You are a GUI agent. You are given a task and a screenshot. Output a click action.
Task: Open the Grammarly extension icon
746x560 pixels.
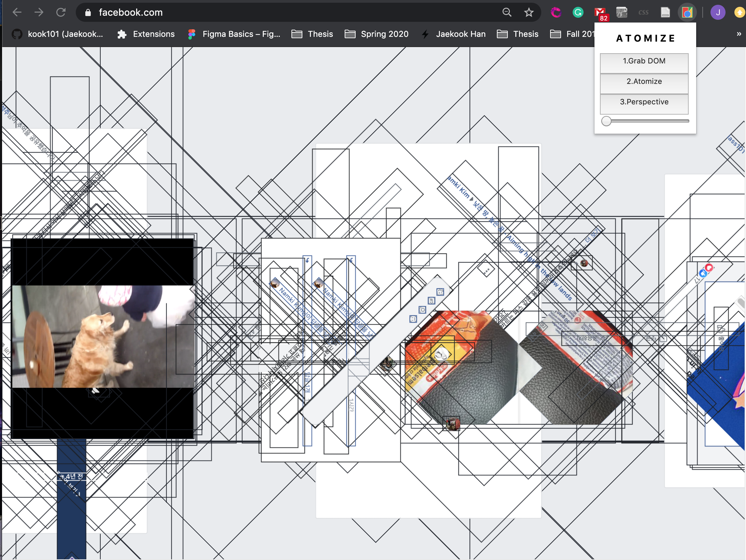point(578,12)
